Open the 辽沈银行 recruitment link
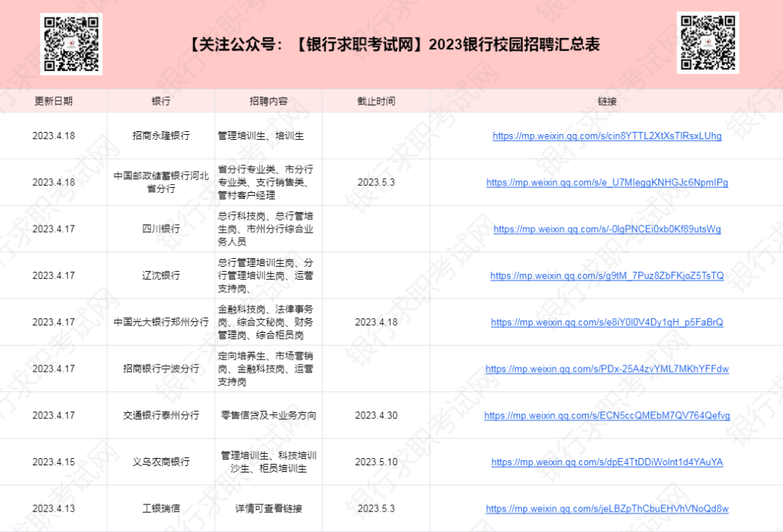The image size is (783, 532). [607, 275]
